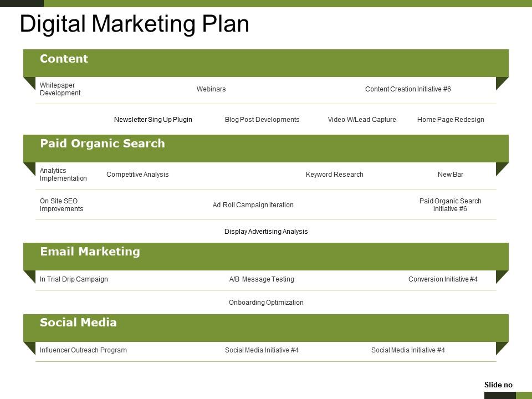Select the Content section header banner
The image size is (532, 399).
pos(265,63)
